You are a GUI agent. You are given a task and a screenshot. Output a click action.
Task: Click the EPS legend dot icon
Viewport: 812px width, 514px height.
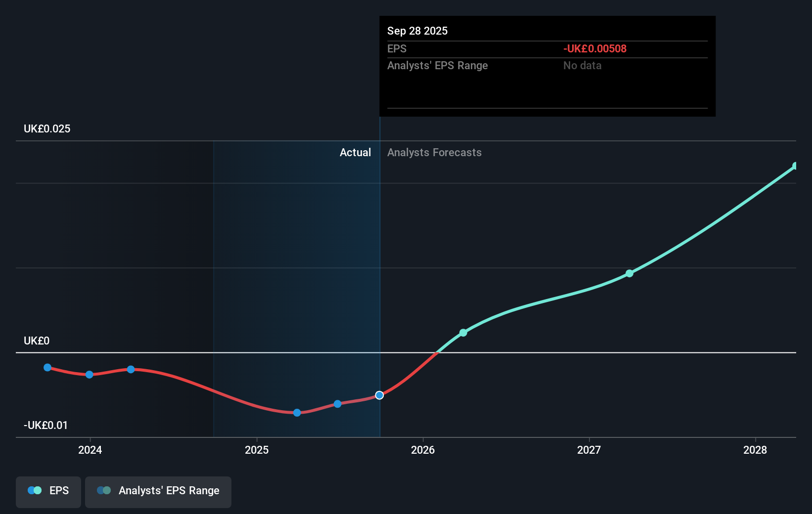(34, 490)
